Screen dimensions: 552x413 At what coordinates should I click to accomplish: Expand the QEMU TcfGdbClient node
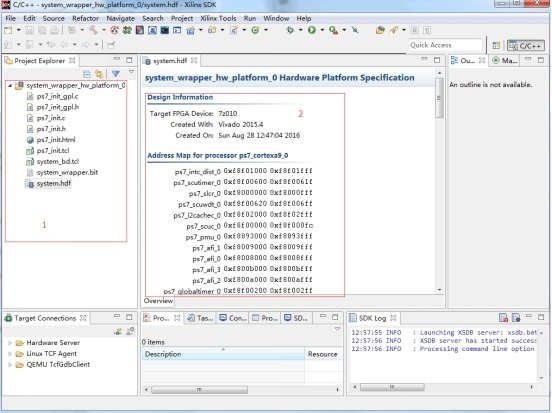pos(10,364)
